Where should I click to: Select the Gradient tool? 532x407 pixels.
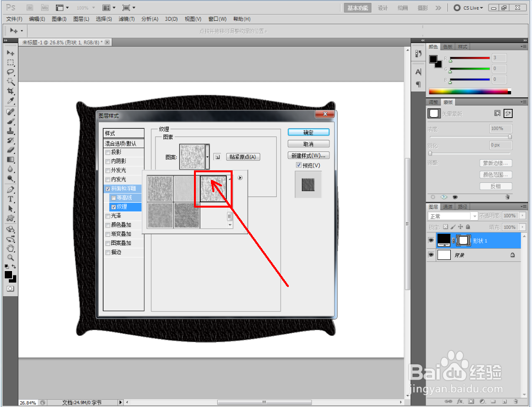[x=11, y=160]
